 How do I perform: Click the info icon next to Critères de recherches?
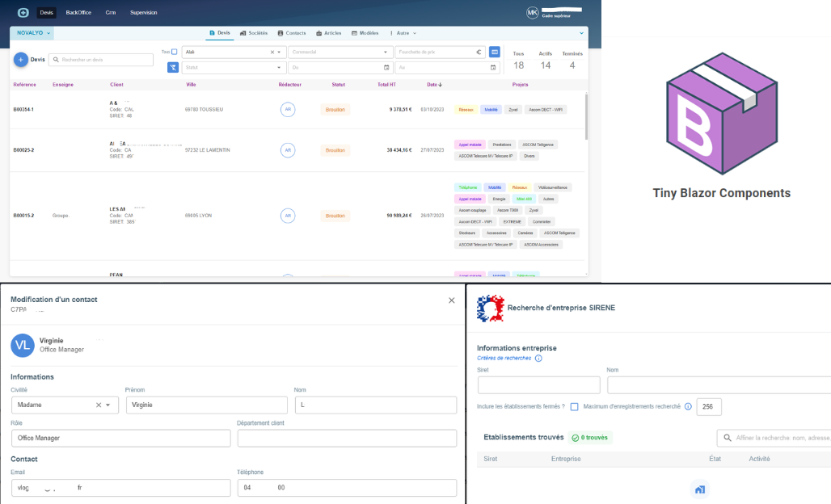coord(538,359)
